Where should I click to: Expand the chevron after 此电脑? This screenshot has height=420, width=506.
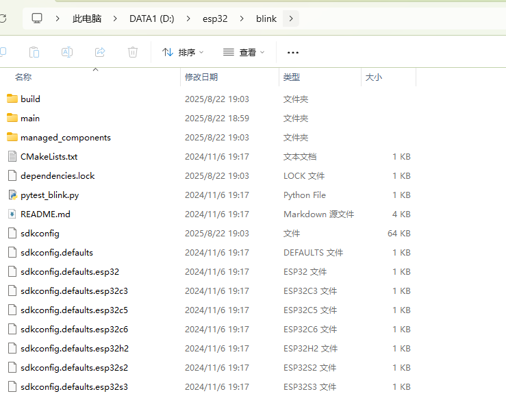[x=115, y=18]
